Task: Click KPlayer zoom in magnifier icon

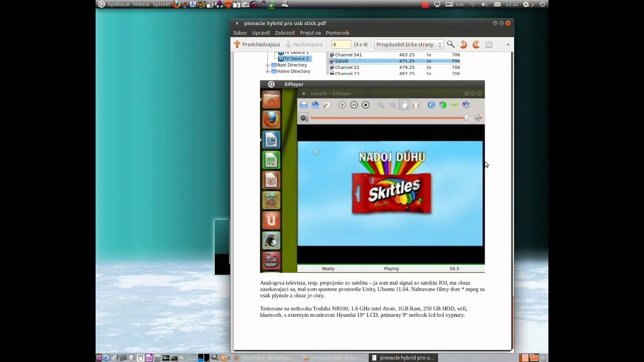Action: (381, 105)
